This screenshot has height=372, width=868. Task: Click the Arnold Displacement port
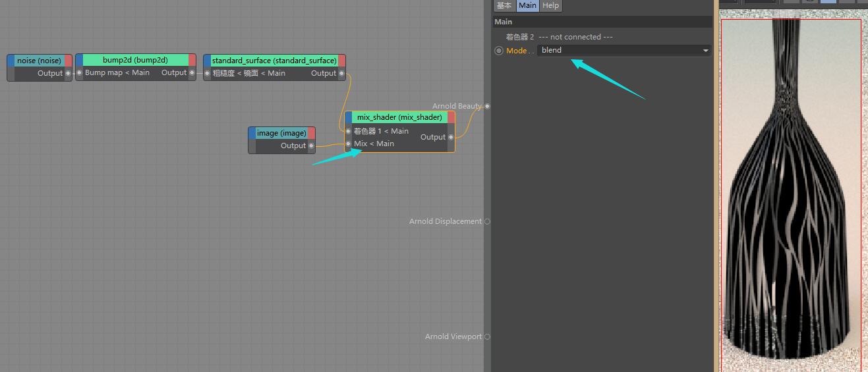tap(487, 221)
